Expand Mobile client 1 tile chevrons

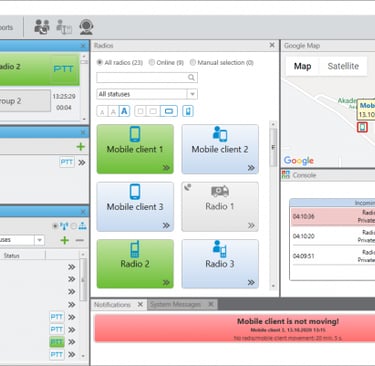point(166,168)
